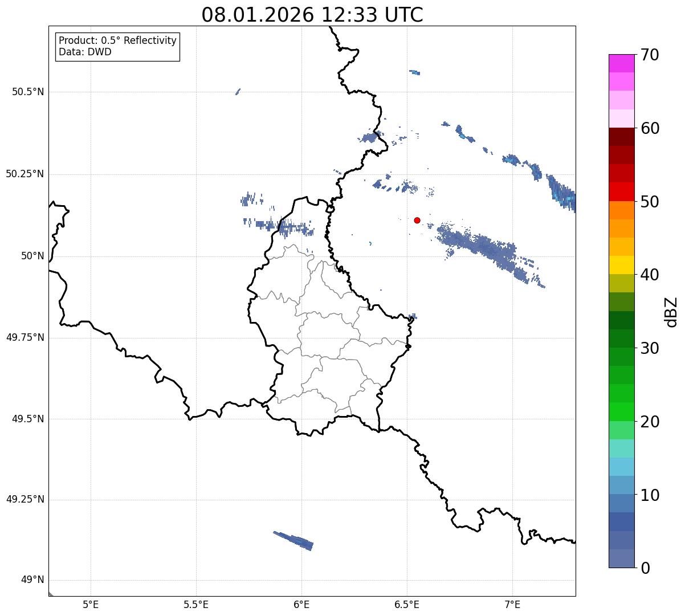The image size is (685, 616).
Task: Click the 6°E longitude label
Action: coord(301,604)
